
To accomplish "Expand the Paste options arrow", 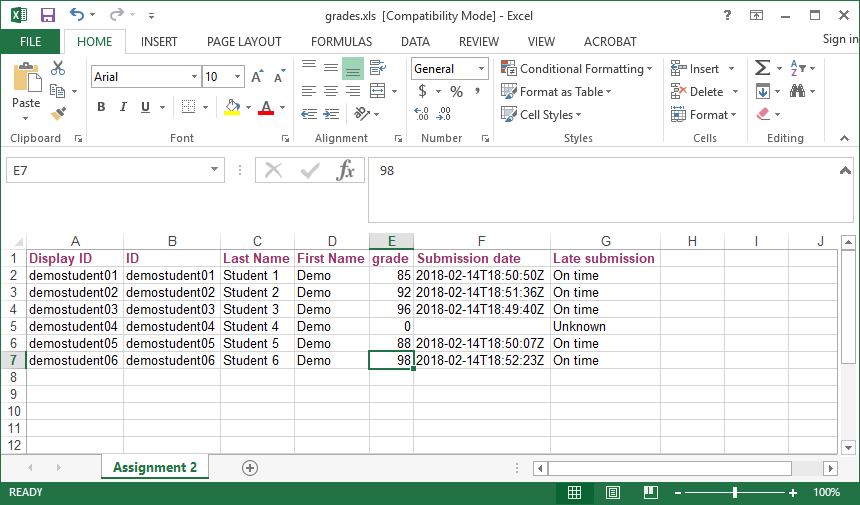I will tap(26, 118).
